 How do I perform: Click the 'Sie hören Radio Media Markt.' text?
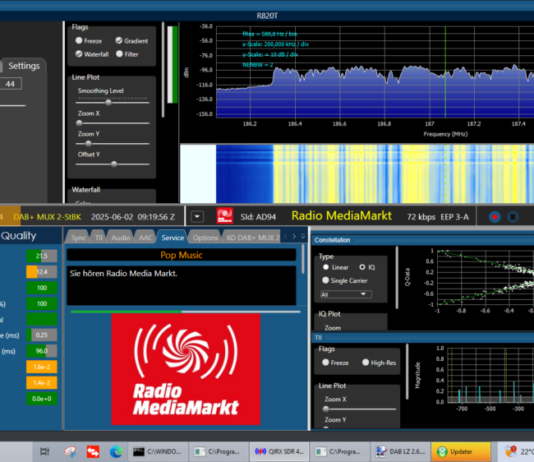(123, 273)
